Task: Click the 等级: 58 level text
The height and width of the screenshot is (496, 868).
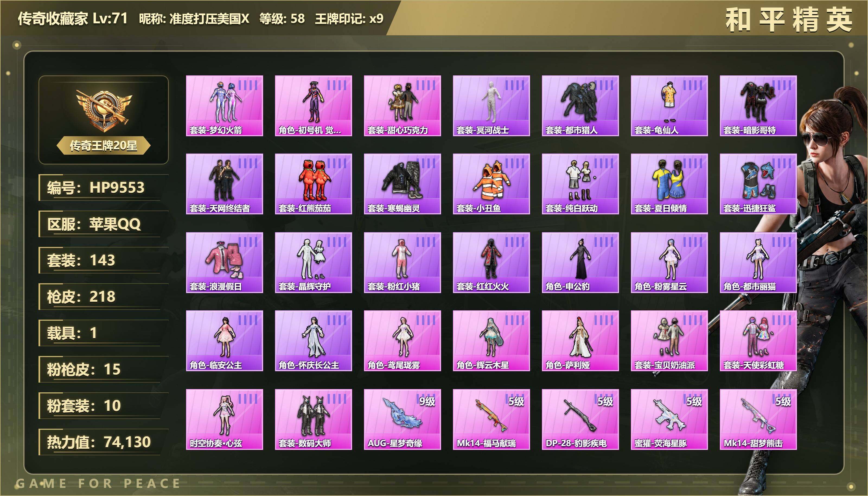Action: 282,18
